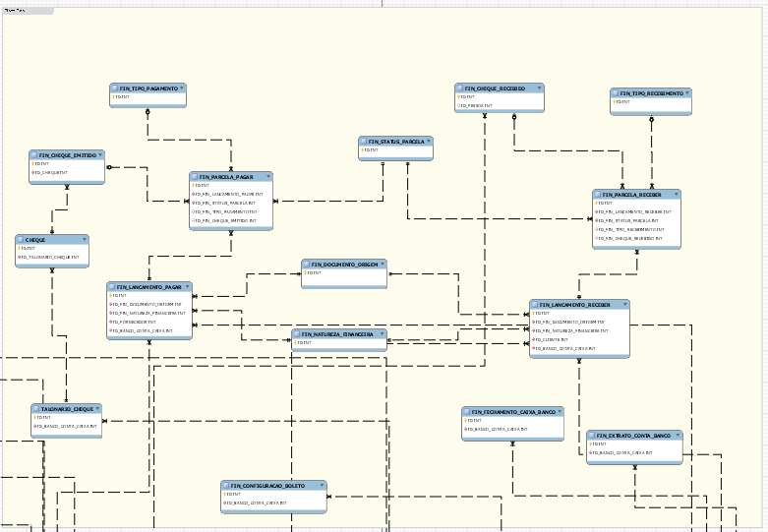The width and height of the screenshot is (768, 532).
Task: Select the FIN_PARCELA_RECEBER table title
Action: coord(632,195)
